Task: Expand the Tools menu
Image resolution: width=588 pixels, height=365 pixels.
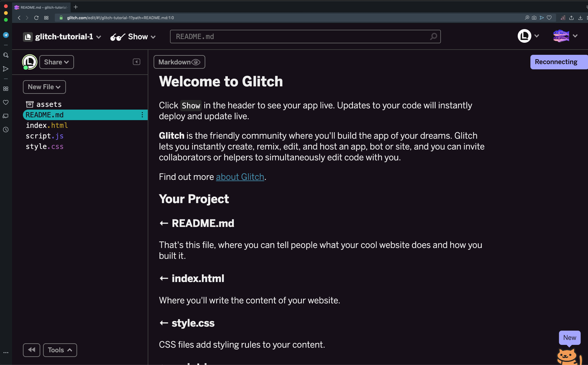Action: click(60, 350)
